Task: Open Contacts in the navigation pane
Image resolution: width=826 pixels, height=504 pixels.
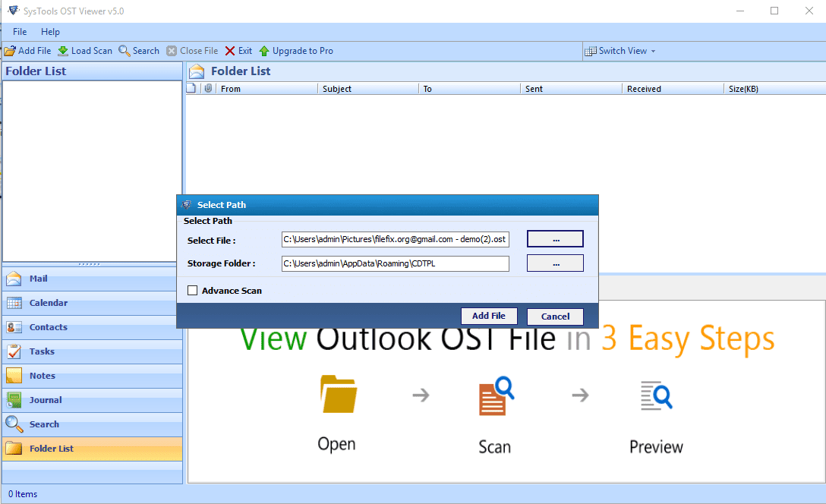Action: [x=92, y=327]
